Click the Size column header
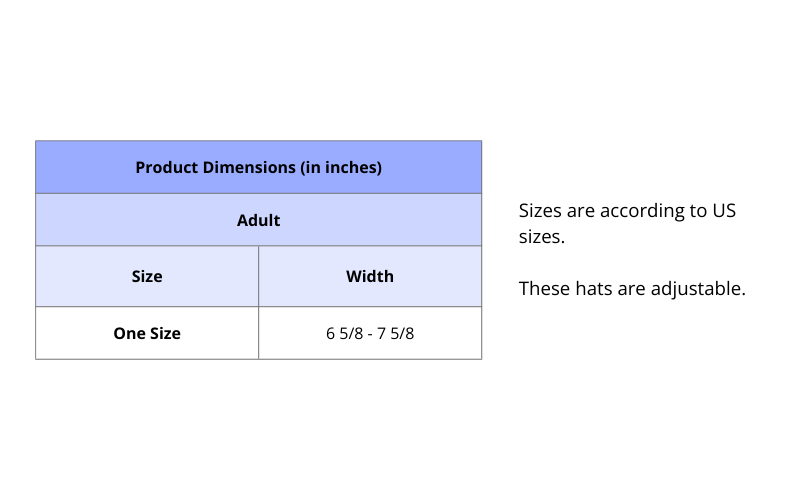This screenshot has width=800, height=500. point(147,276)
